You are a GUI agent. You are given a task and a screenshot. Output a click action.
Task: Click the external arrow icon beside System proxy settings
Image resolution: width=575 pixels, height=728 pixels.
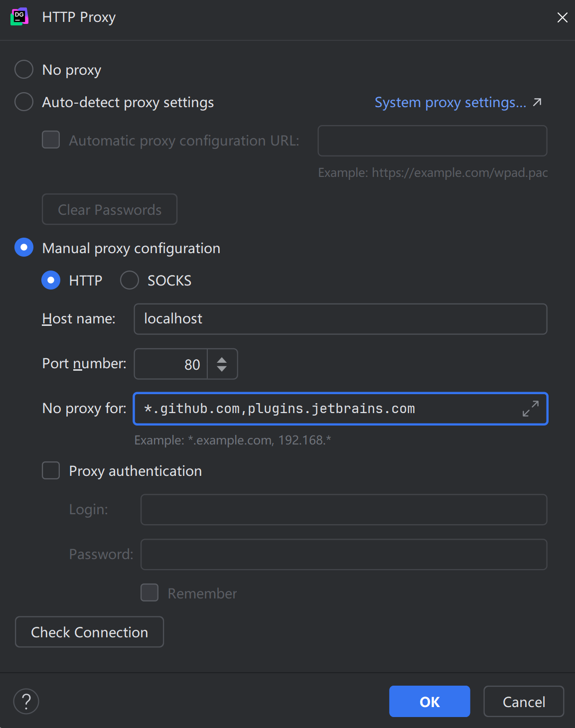tap(537, 102)
